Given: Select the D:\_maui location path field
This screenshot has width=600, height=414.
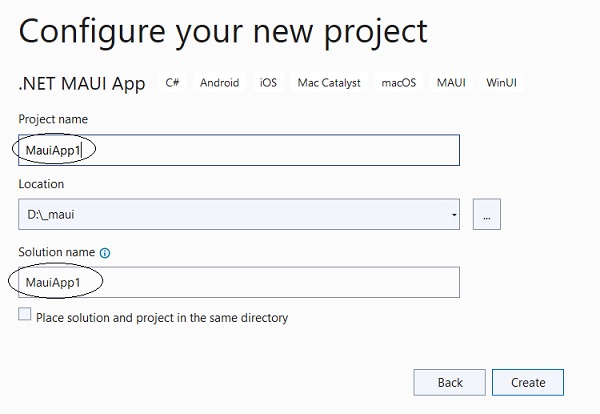Looking at the screenshot, I should [x=239, y=214].
